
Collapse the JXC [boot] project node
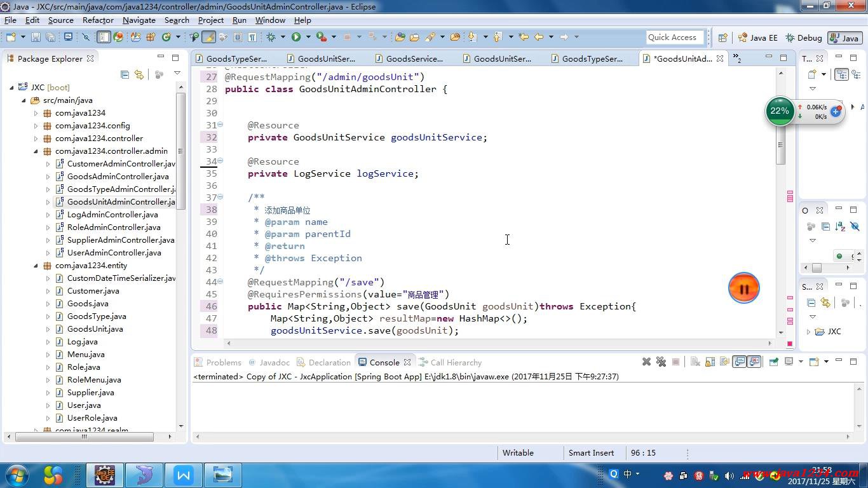point(11,88)
